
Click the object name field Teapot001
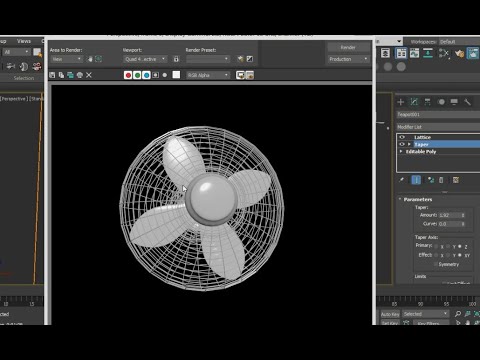click(438, 114)
